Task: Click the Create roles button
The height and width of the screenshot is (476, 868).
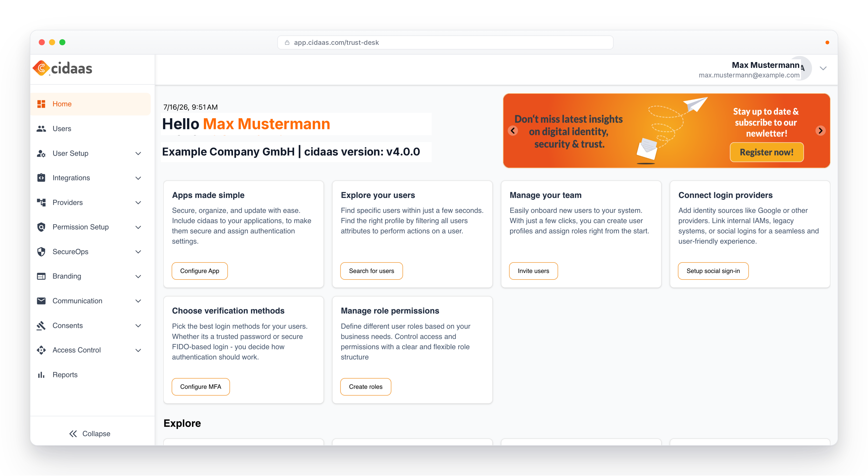Action: pos(366,387)
